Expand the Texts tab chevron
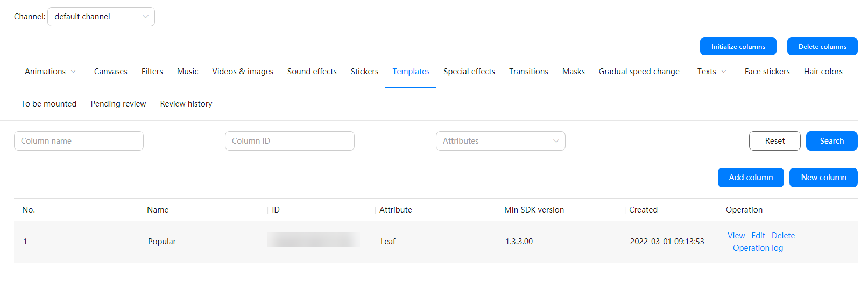The image size is (868, 283). click(724, 72)
